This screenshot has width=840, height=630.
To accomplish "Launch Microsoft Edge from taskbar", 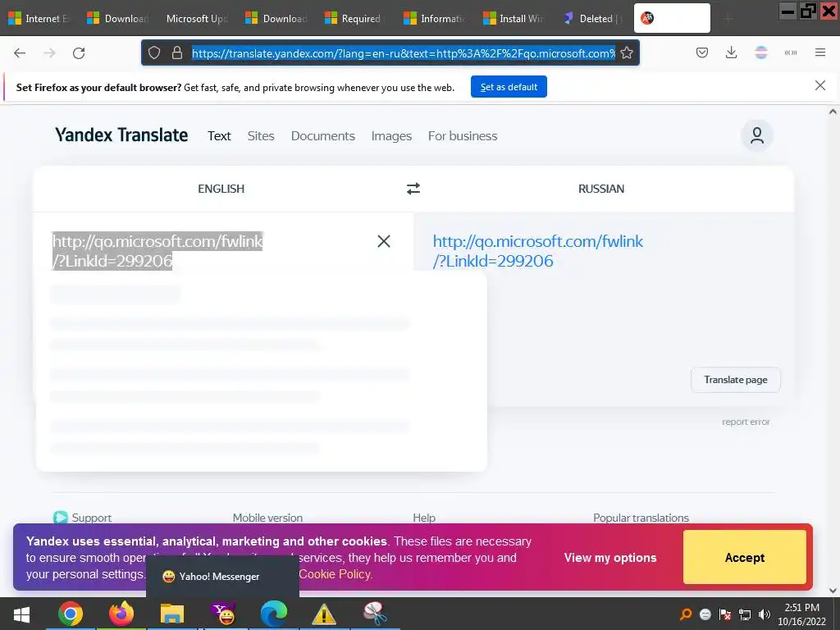I will [274, 614].
